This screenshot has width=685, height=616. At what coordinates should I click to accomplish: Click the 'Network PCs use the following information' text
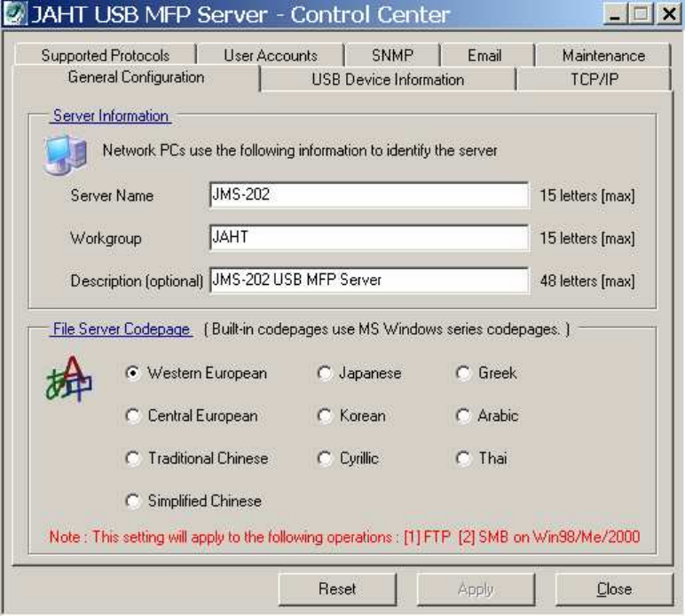pos(300,150)
